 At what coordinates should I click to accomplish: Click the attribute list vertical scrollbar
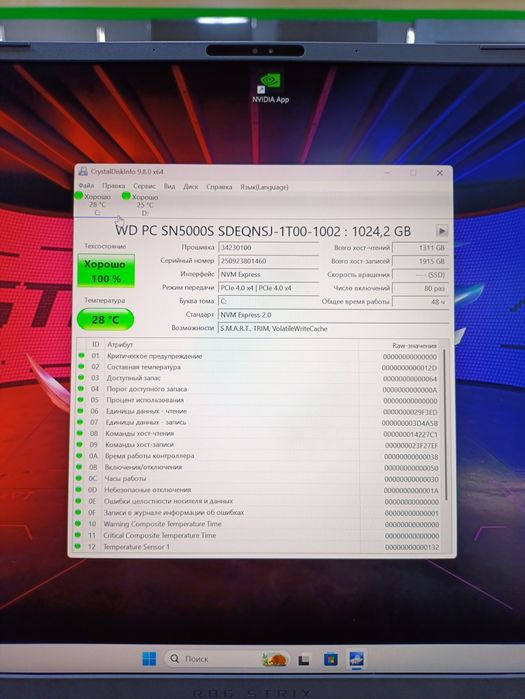tap(444, 424)
